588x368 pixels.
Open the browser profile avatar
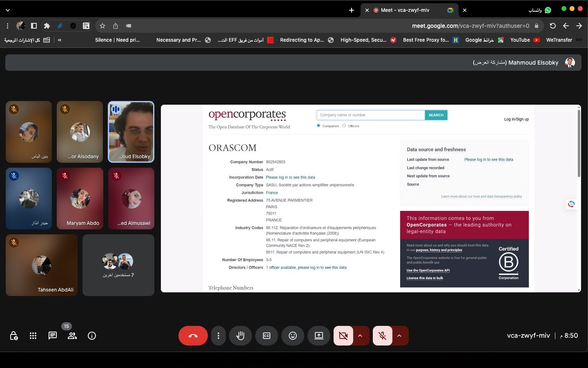21,26
